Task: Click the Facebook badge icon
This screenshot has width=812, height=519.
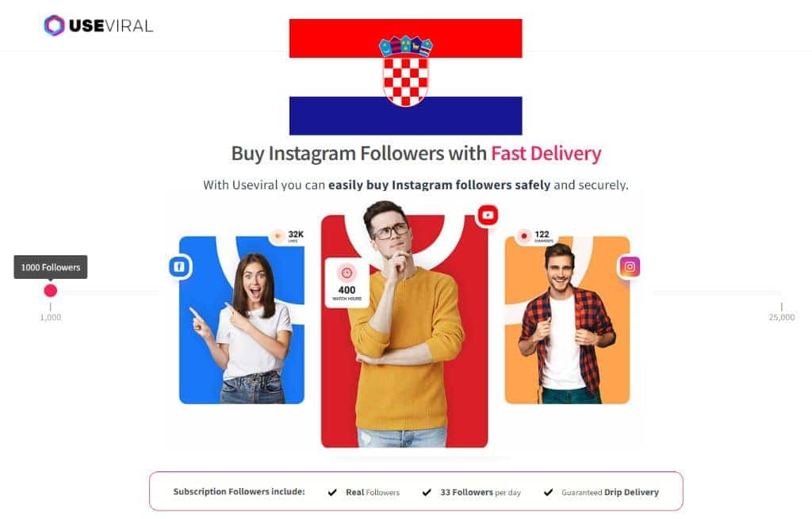Action: click(180, 267)
